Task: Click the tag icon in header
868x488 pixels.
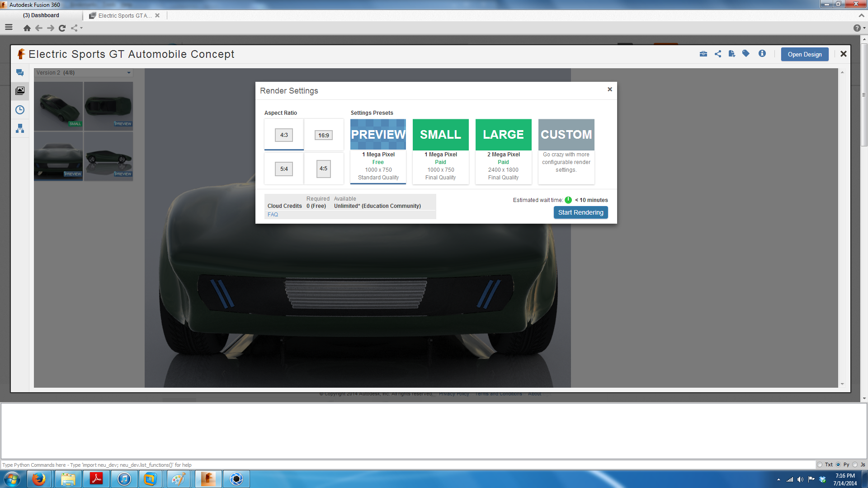Action: pos(746,54)
